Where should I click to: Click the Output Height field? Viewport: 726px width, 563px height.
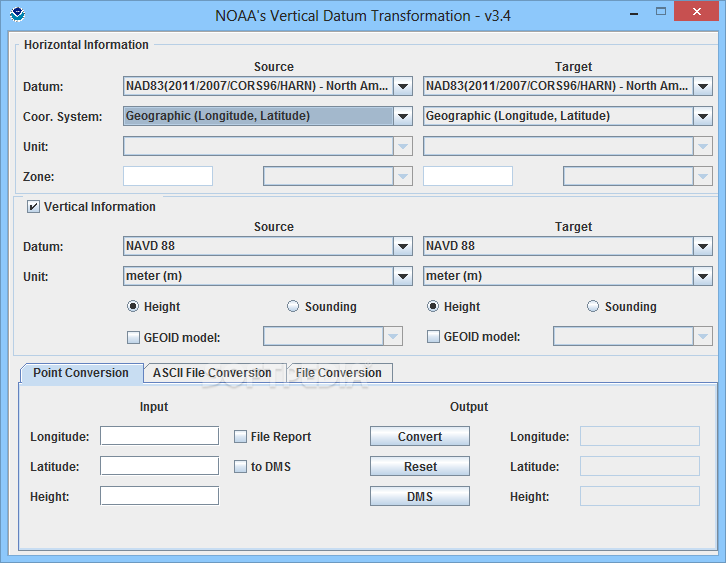pyautogui.click(x=640, y=496)
